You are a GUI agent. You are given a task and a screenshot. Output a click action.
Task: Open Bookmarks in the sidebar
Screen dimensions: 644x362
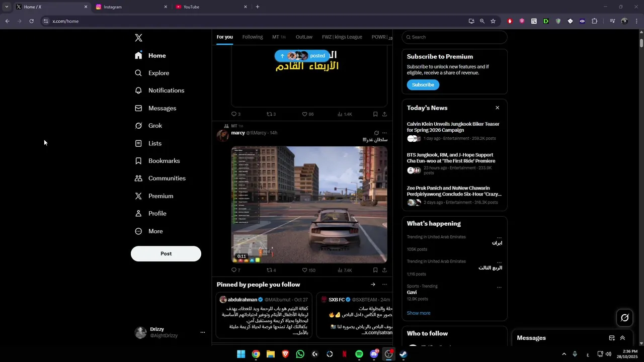[x=157, y=161]
